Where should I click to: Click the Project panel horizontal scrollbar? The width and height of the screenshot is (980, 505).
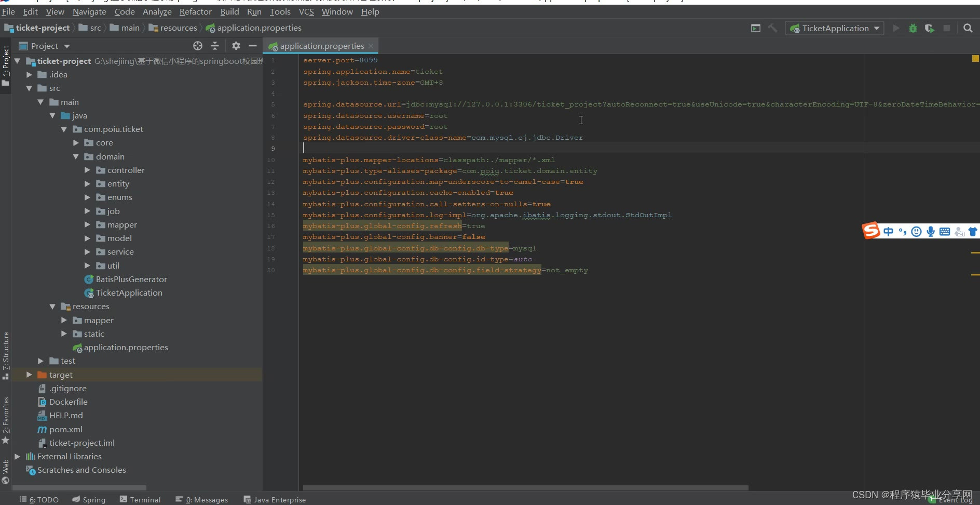click(x=79, y=488)
